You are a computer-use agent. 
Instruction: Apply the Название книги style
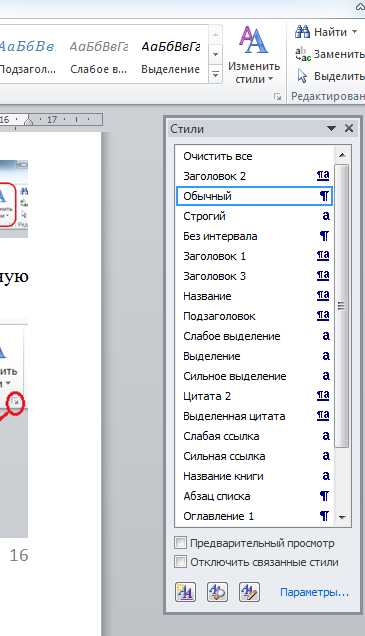point(254,476)
